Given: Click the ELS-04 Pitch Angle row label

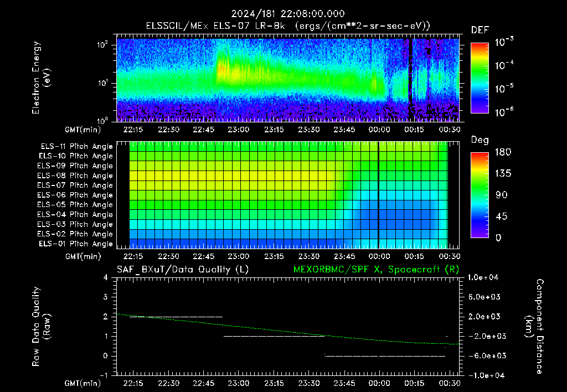Looking at the screenshot, I should (75, 214).
